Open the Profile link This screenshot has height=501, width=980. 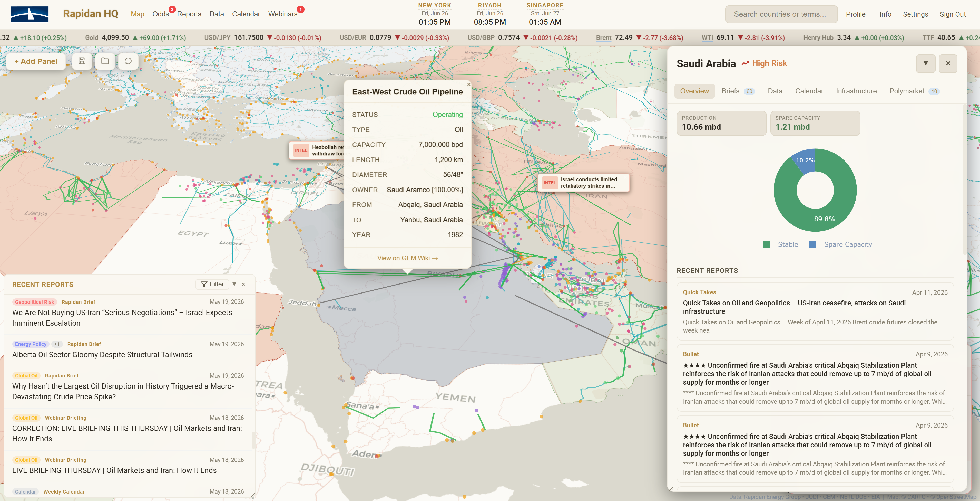[855, 14]
